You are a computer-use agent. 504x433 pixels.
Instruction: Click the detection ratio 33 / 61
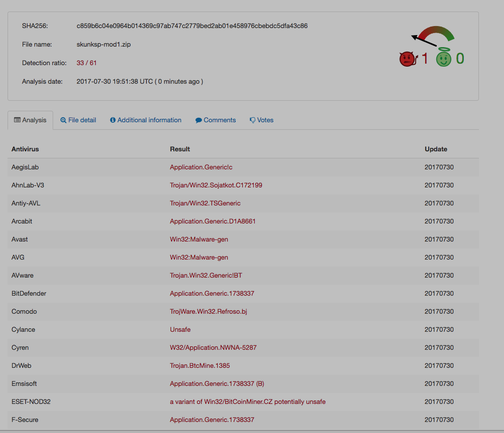(86, 63)
